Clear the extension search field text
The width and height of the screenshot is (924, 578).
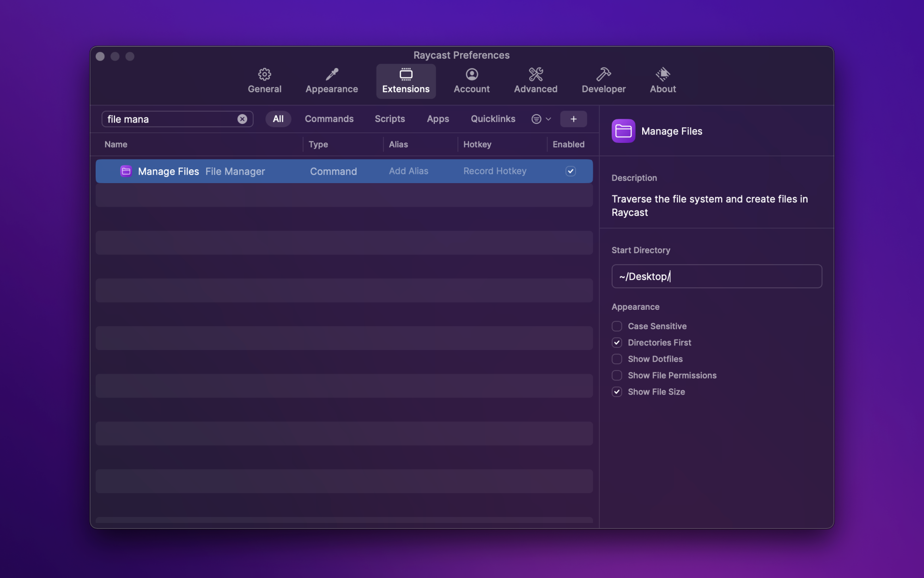point(242,119)
